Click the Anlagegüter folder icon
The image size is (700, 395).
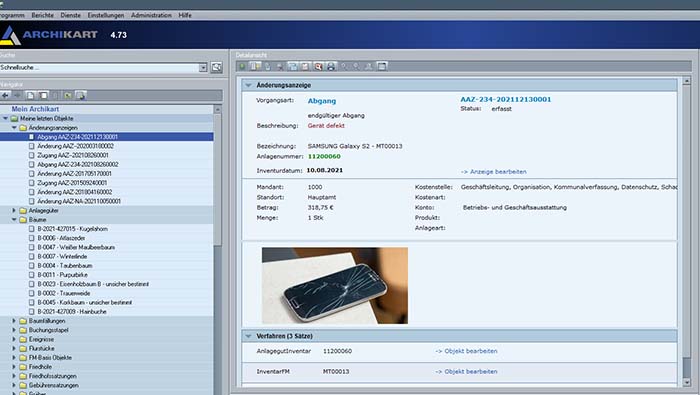pos(23,211)
